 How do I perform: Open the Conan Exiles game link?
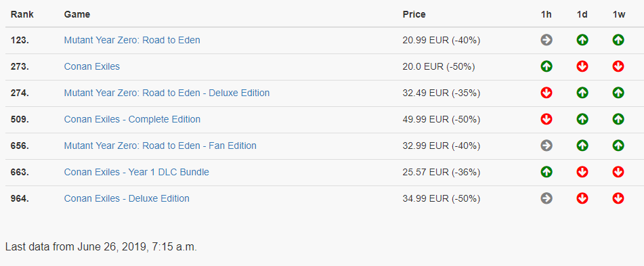[x=92, y=66]
